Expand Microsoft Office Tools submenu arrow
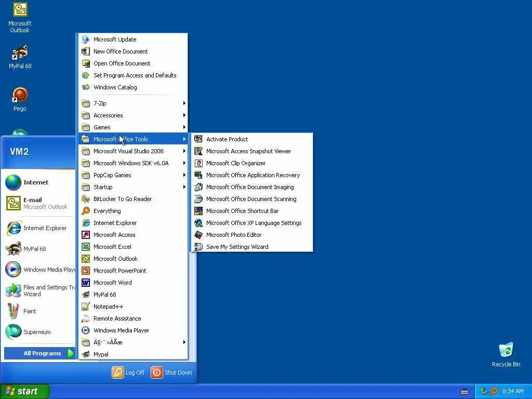 184,139
